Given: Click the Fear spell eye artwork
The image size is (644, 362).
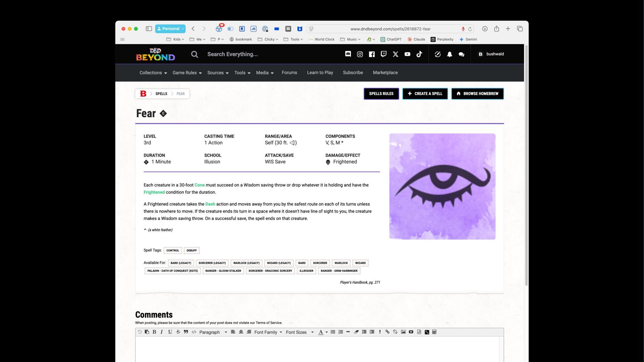Looking at the screenshot, I should (x=442, y=186).
